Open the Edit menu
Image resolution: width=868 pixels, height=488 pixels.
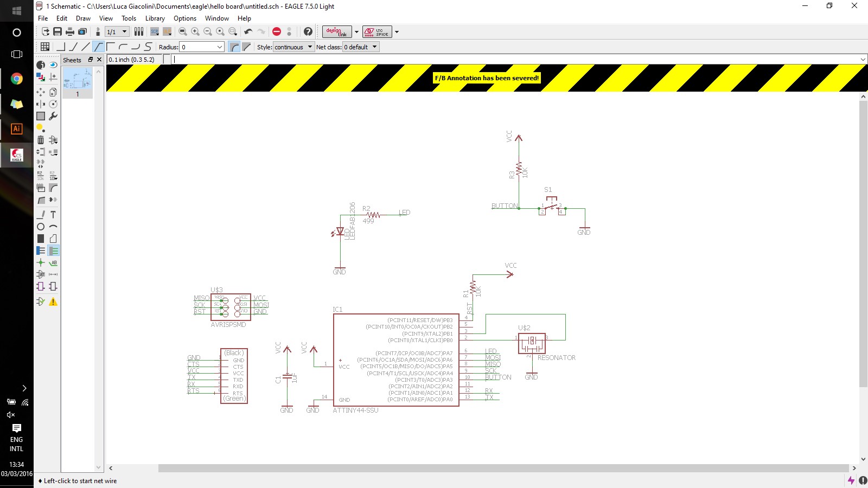[62, 18]
